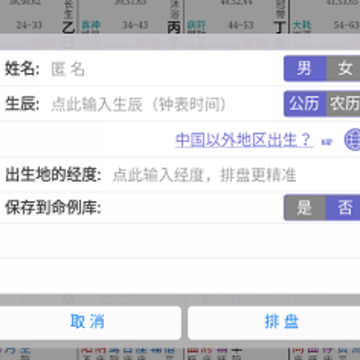Click 24-33 age range text
This screenshot has height=360, width=360.
[x=29, y=25]
